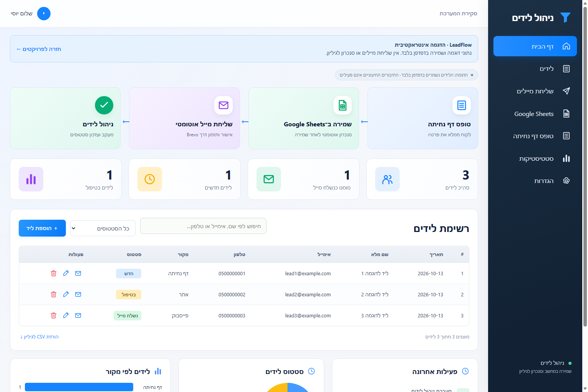Click the phone number 0500000002

232,294
